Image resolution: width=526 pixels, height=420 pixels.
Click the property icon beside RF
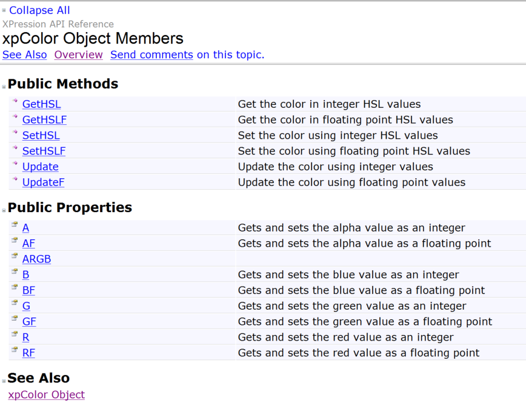15,350
